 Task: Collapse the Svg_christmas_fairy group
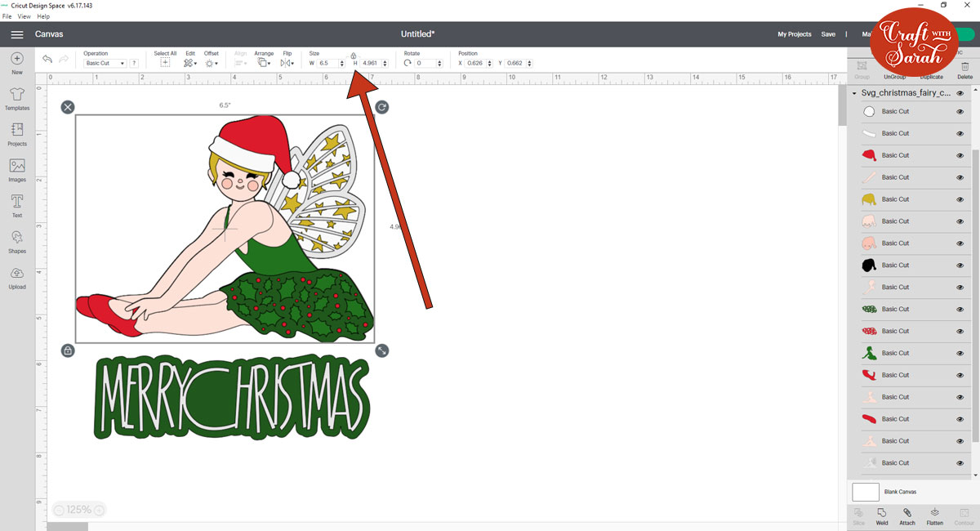pos(853,92)
